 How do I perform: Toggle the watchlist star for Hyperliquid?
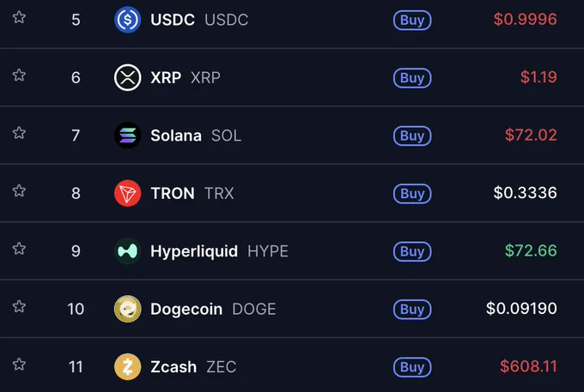19,249
